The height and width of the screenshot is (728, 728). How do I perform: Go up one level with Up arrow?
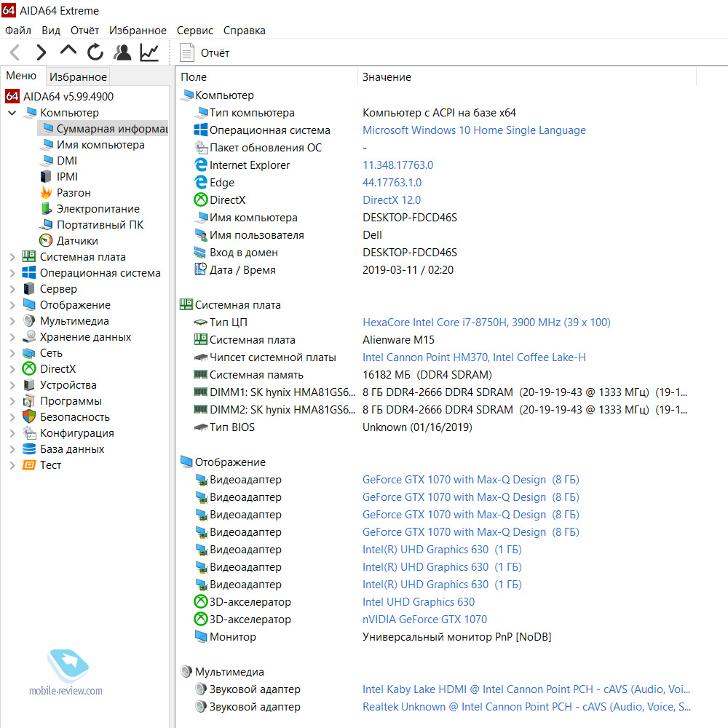(68, 51)
